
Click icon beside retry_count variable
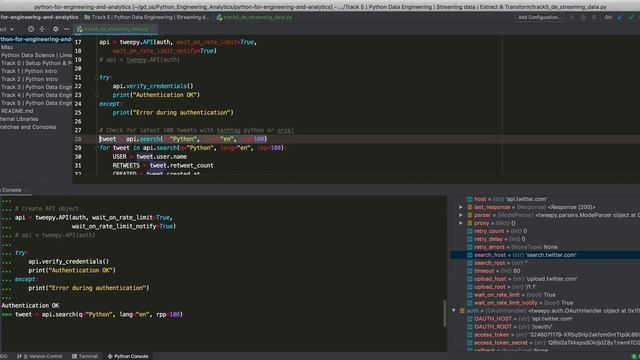[x=469, y=231]
